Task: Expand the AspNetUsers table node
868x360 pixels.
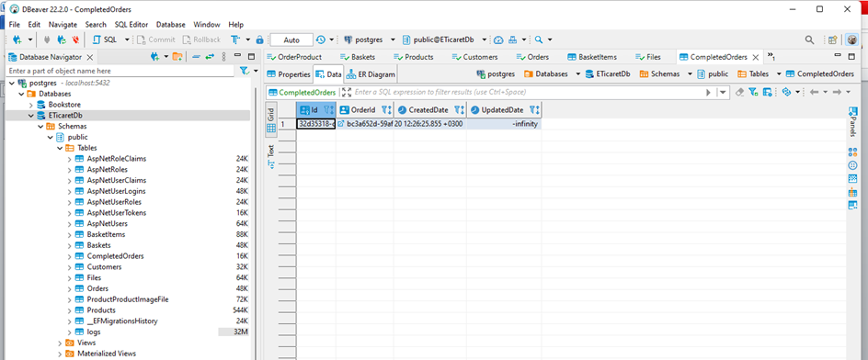Action: pos(69,224)
